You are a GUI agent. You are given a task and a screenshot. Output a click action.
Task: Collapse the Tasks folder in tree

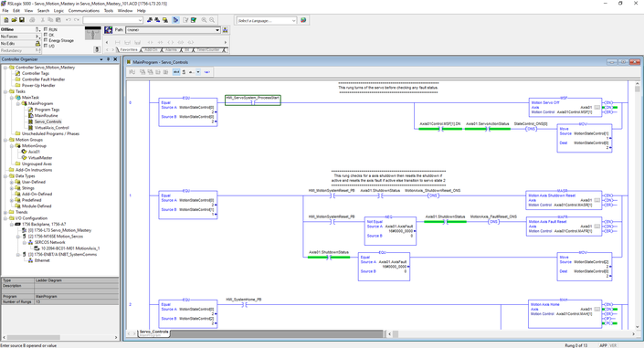pos(5,91)
